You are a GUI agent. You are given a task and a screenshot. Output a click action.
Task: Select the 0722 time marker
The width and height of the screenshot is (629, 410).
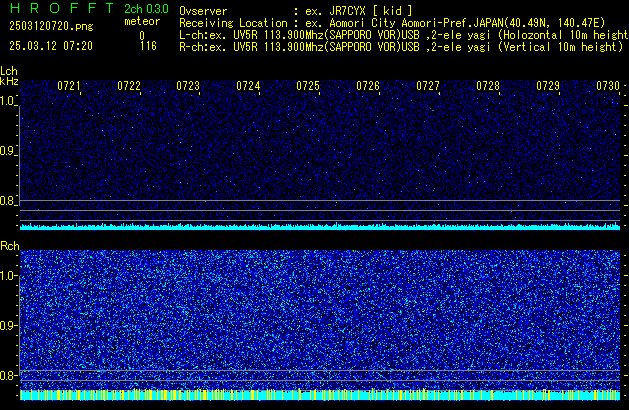pyautogui.click(x=129, y=86)
